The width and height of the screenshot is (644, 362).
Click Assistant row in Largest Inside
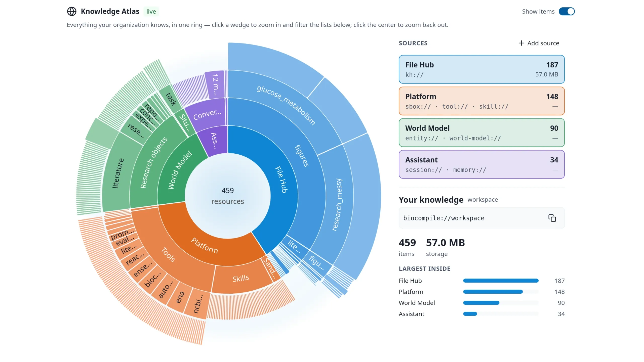click(x=481, y=314)
